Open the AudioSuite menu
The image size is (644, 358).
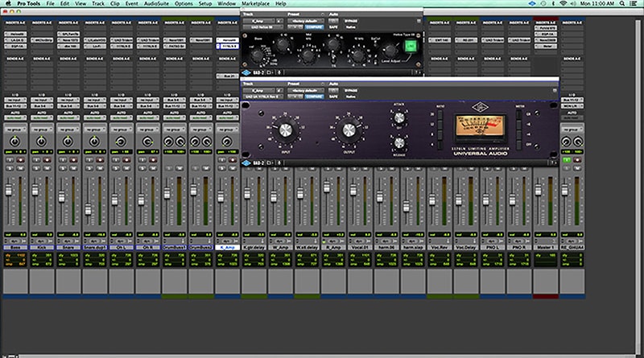pyautogui.click(x=156, y=3)
